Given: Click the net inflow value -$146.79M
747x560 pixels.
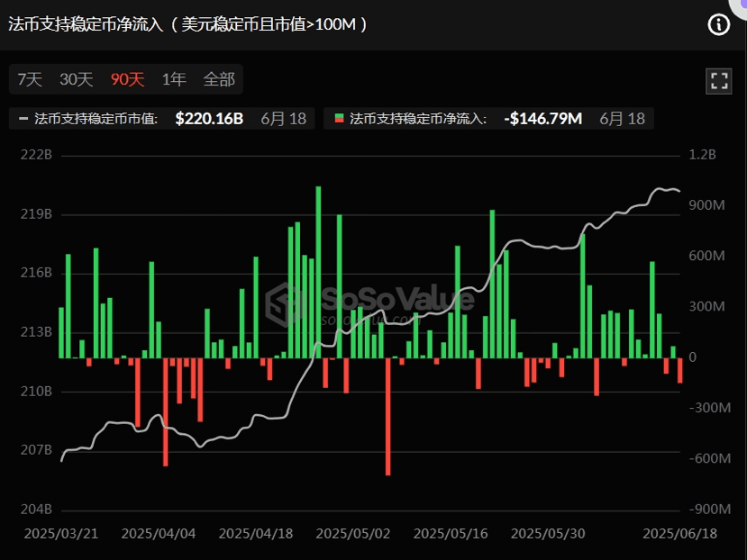Looking at the screenshot, I should (543, 119).
